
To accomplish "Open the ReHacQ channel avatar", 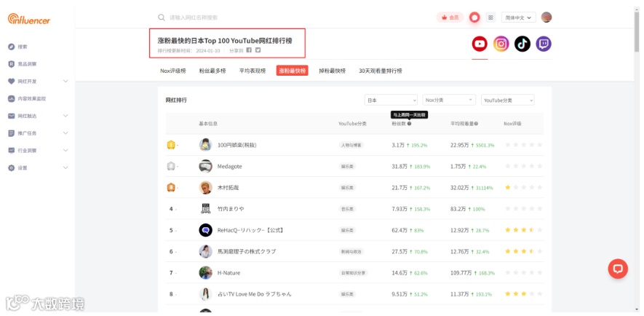I will 205,230.
